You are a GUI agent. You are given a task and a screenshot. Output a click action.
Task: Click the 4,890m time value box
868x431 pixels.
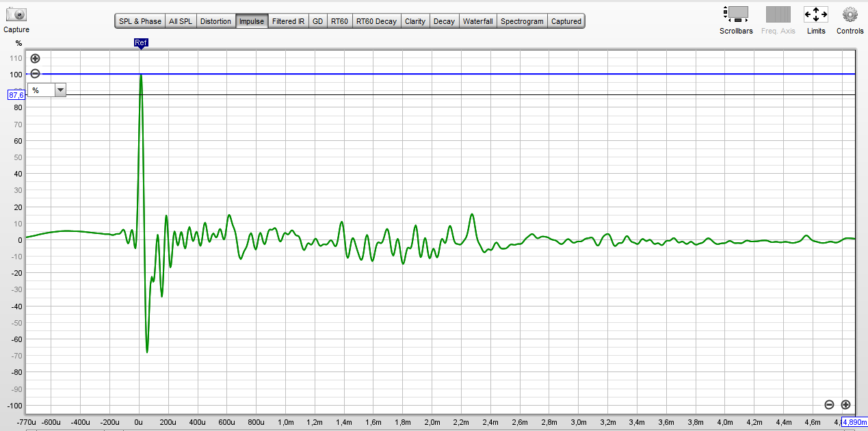pyautogui.click(x=854, y=421)
